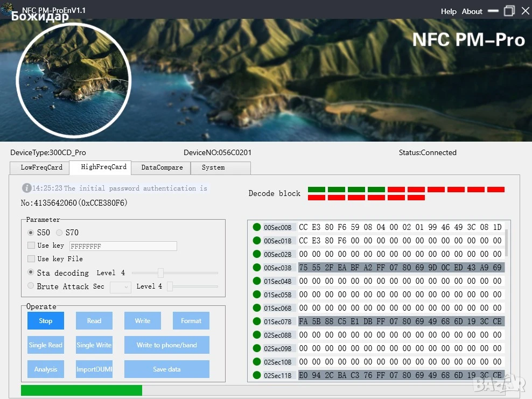Open the DataCompare tab
The height and width of the screenshot is (399, 532).
(161, 167)
